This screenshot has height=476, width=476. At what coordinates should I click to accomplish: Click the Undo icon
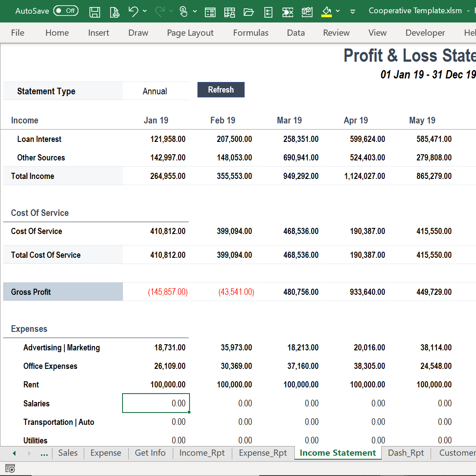(x=134, y=12)
